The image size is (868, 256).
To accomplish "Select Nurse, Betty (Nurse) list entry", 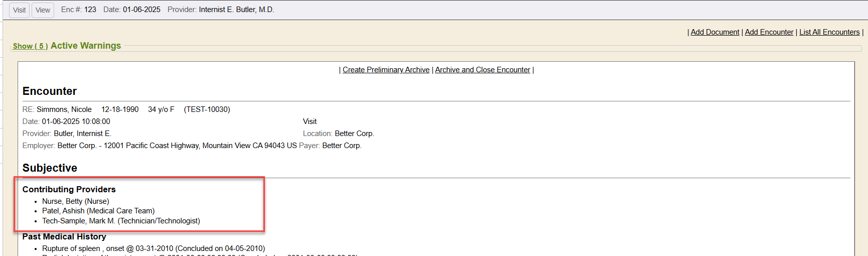I will point(75,201).
